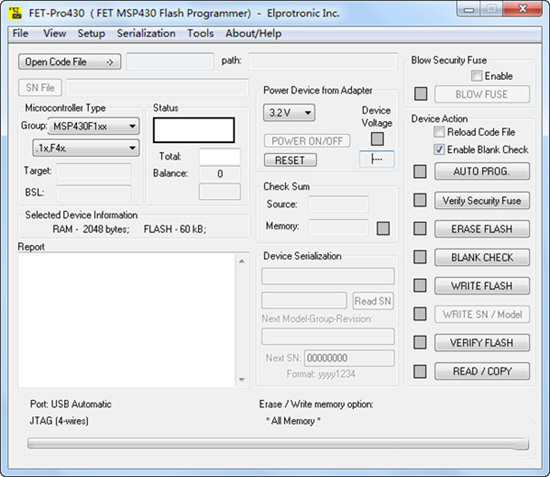550x477 pixels.
Task: Click Device Voltage indicator square
Action: [377, 139]
